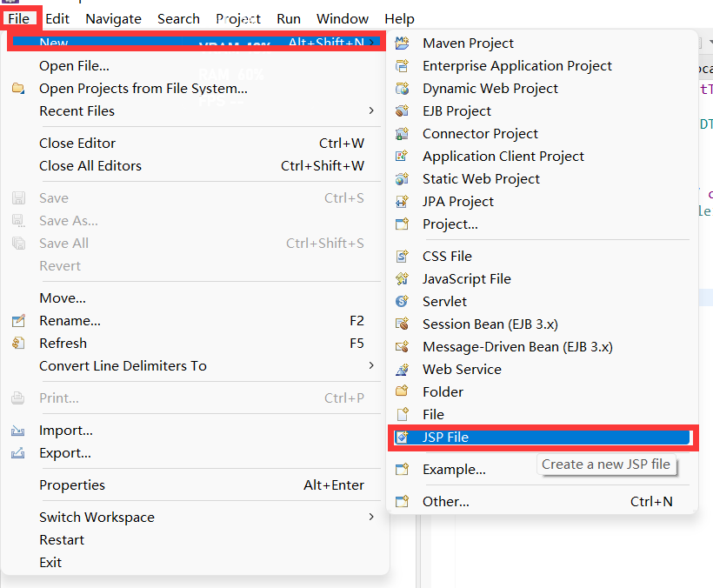Image resolution: width=713 pixels, height=588 pixels.
Task: Click the JSP File icon
Action: point(402,437)
